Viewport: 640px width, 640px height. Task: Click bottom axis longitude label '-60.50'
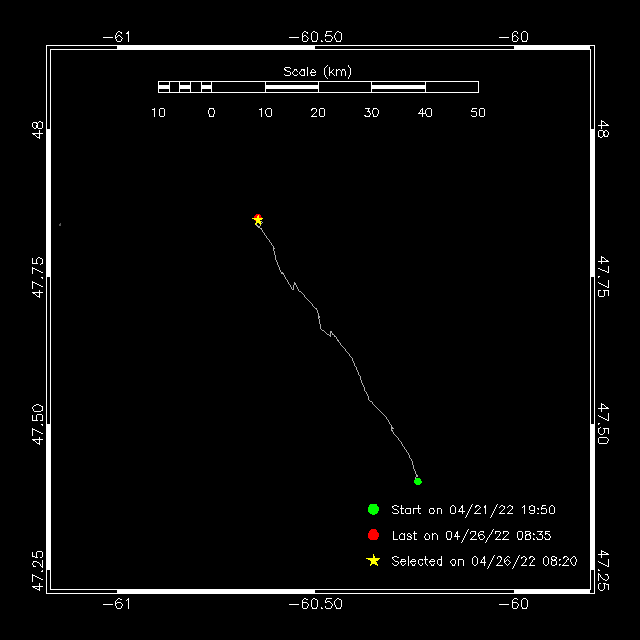pyautogui.click(x=316, y=604)
